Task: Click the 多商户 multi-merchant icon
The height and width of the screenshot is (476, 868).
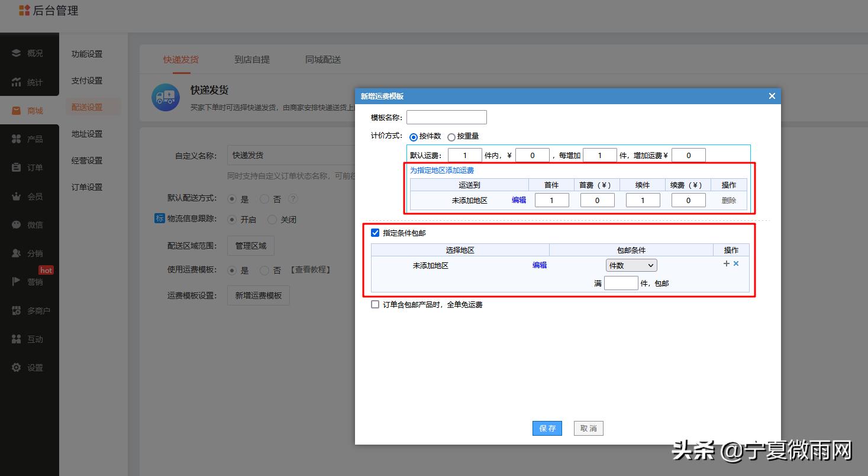Action: click(x=30, y=310)
